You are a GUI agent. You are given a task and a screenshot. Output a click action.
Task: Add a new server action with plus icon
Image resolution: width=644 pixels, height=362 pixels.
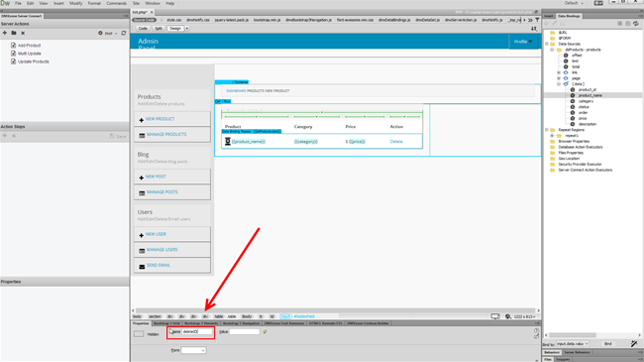coord(5,33)
